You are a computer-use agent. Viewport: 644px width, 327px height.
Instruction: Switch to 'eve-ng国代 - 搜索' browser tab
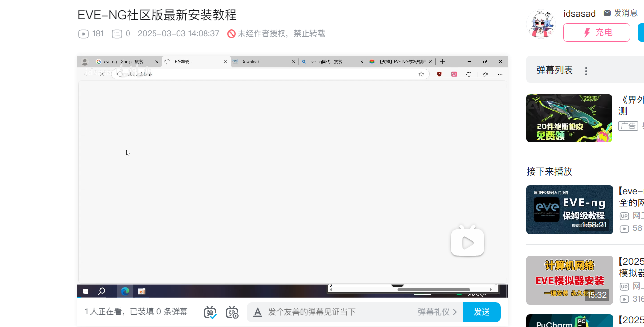coord(333,62)
